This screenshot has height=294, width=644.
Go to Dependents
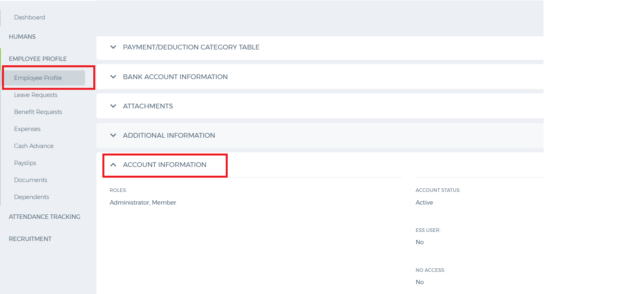click(x=32, y=197)
